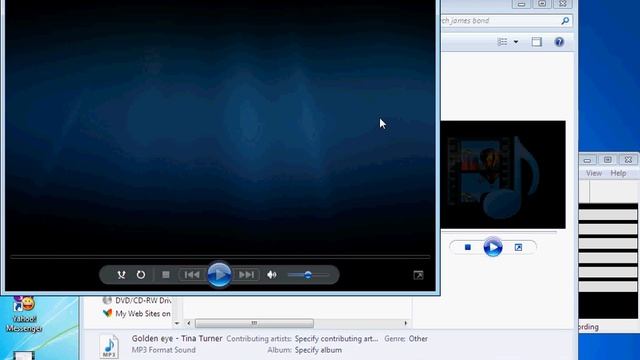Focus the Explorer search box

[500, 20]
